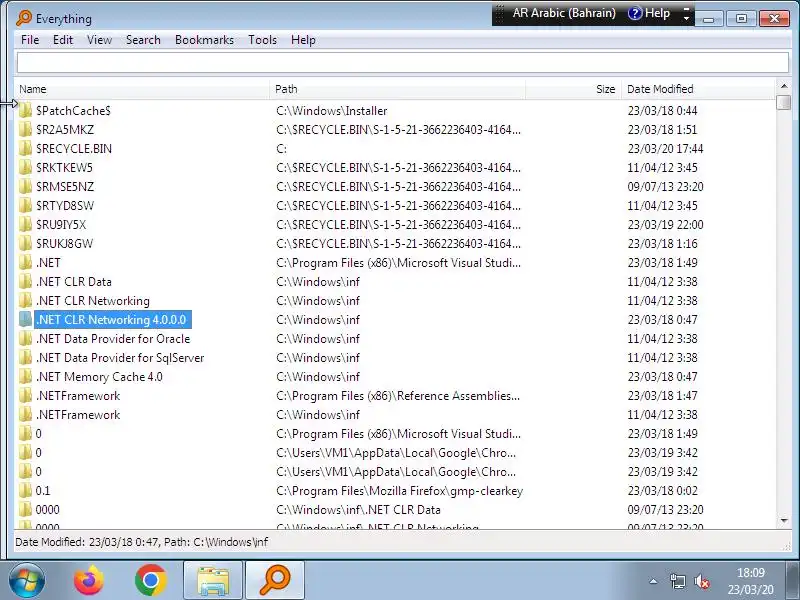Click folder icon of 0.1 row
The image size is (800, 600).
click(25, 491)
